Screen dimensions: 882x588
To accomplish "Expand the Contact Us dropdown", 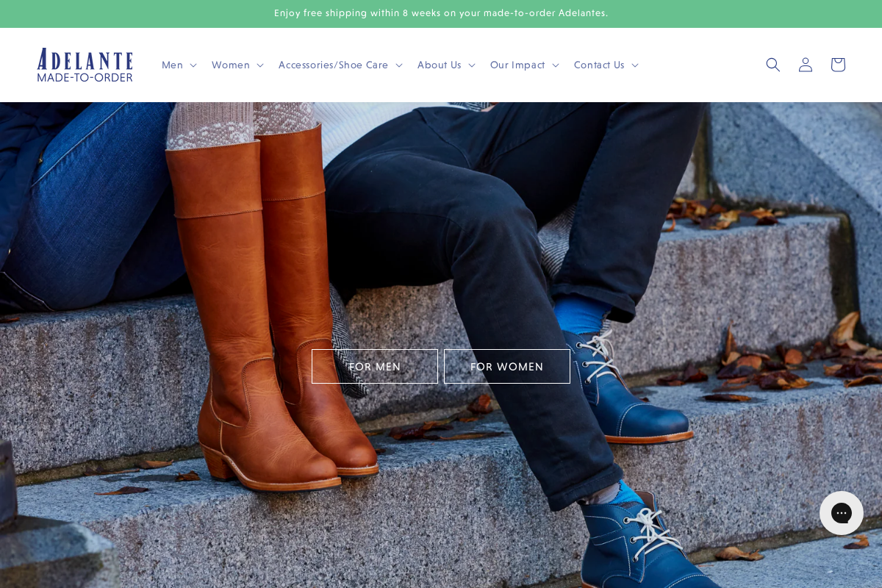I will [x=635, y=65].
